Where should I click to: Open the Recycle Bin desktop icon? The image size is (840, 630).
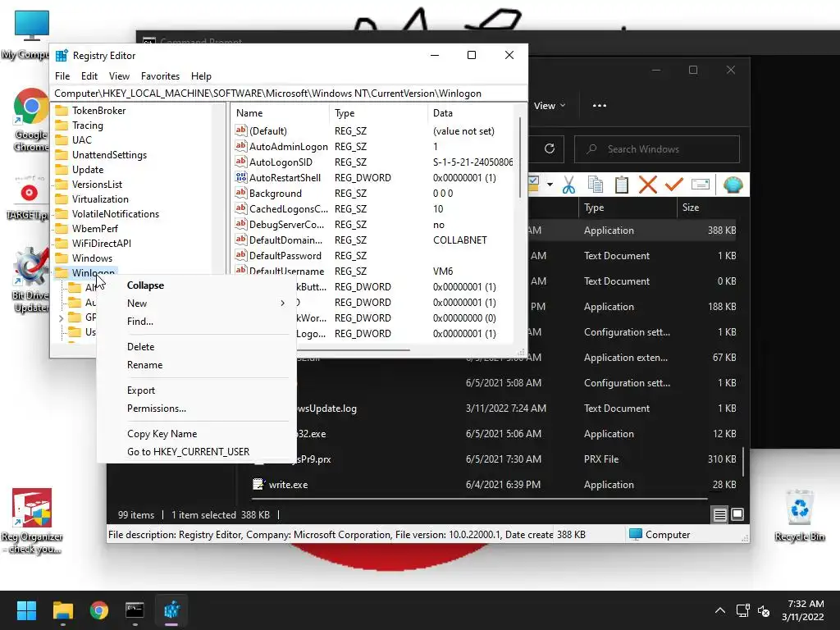point(799,515)
